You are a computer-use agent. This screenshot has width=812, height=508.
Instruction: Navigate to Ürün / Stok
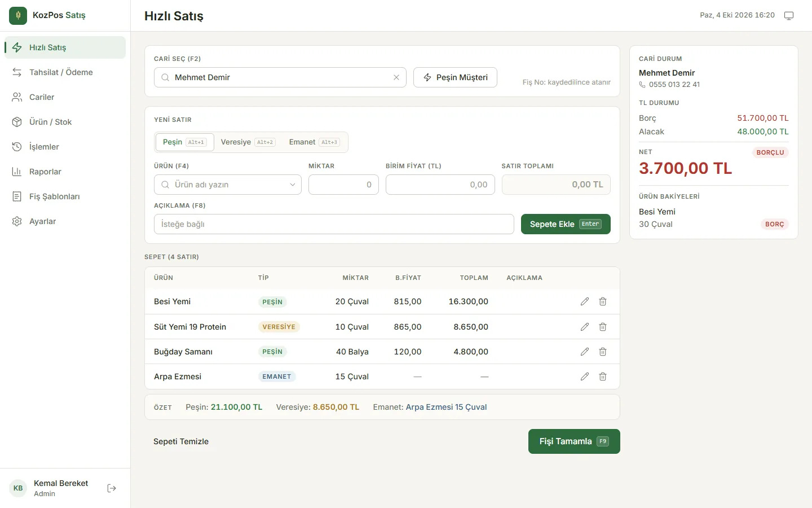pyautogui.click(x=65, y=122)
